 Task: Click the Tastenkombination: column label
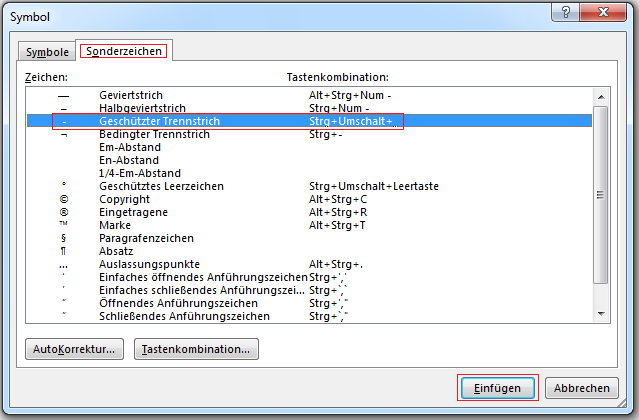337,77
